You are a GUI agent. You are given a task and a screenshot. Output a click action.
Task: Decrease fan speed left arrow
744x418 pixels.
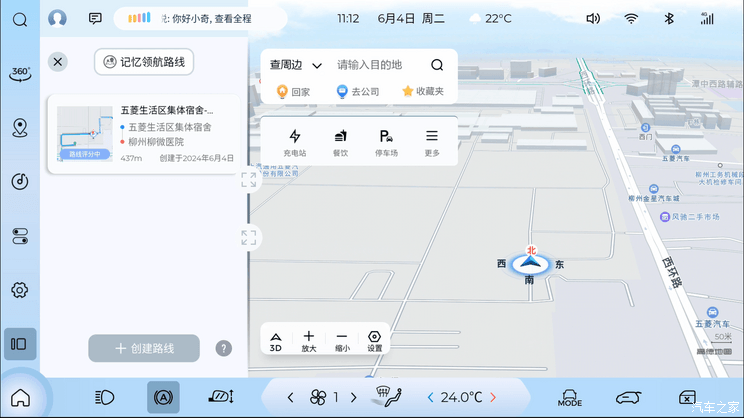click(x=290, y=397)
